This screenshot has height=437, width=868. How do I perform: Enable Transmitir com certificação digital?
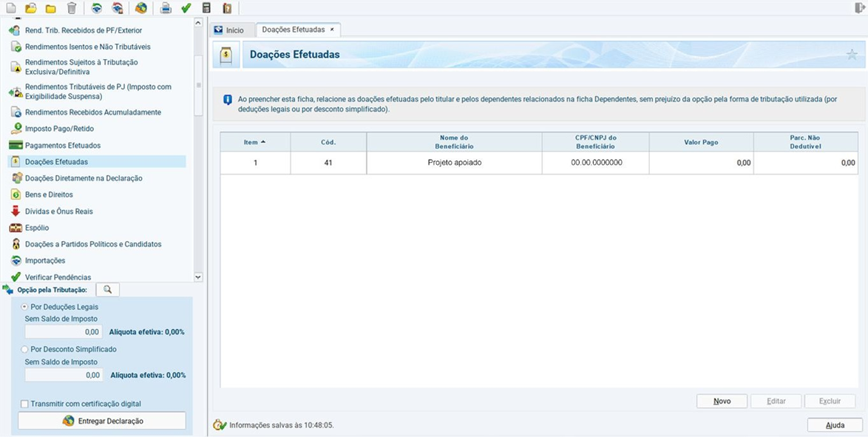click(x=24, y=404)
